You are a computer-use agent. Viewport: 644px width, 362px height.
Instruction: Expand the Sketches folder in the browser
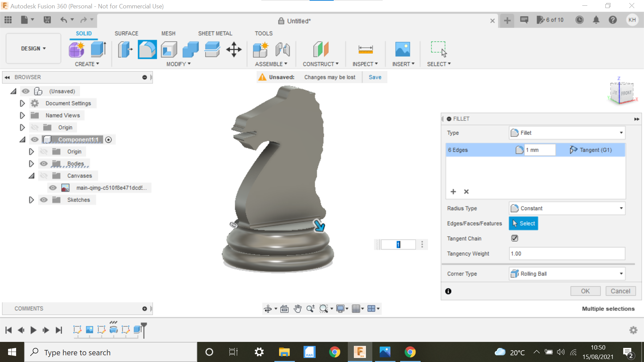(x=31, y=200)
